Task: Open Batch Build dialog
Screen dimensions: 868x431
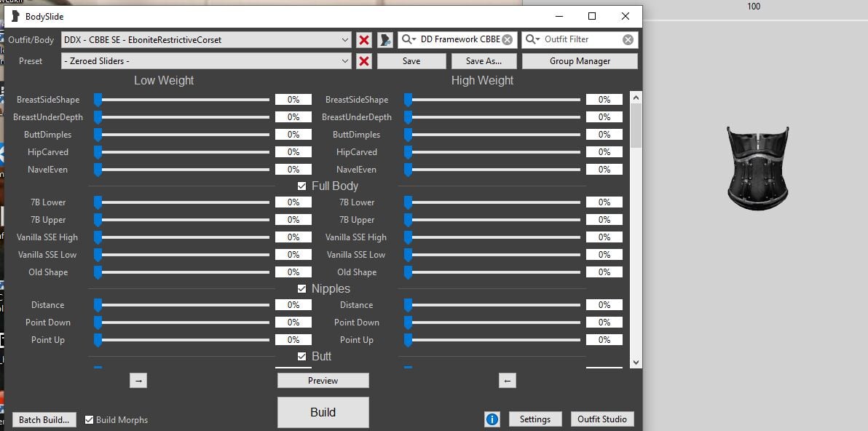Action: click(x=44, y=420)
